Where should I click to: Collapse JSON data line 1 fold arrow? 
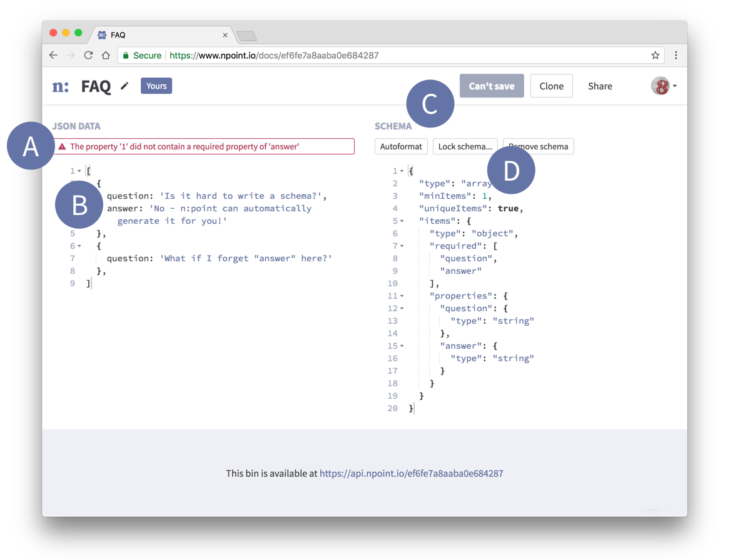click(x=79, y=171)
